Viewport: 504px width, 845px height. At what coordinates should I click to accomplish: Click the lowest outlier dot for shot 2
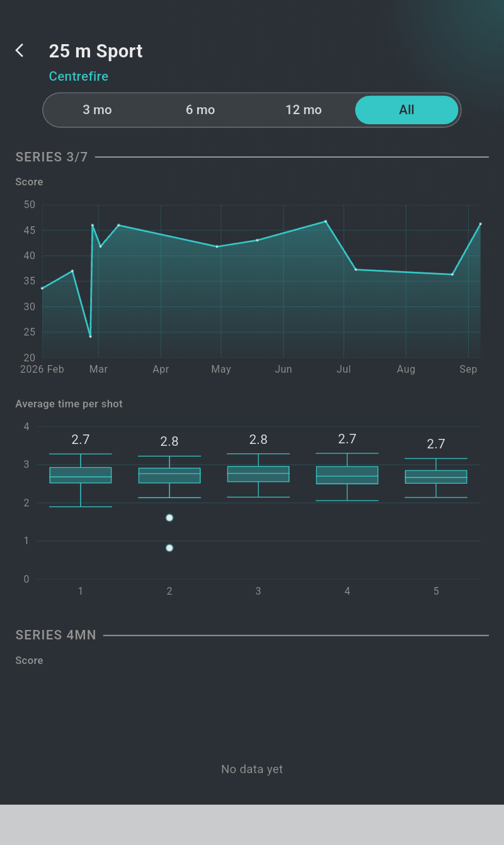pos(169,548)
